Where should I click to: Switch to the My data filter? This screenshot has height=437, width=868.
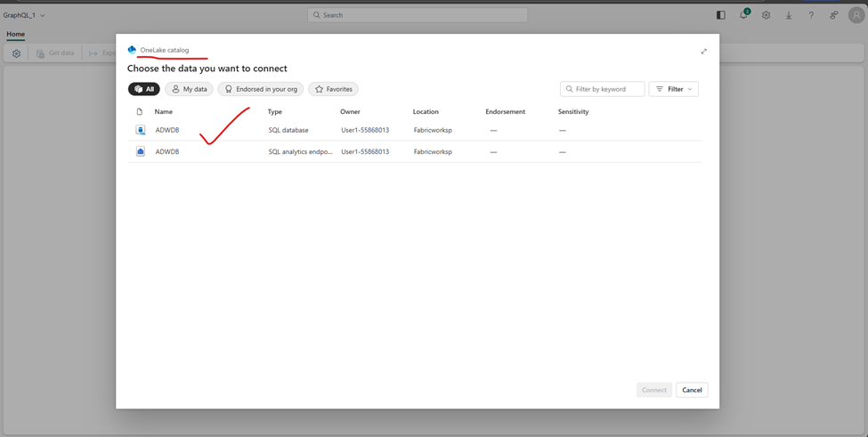[x=189, y=89]
